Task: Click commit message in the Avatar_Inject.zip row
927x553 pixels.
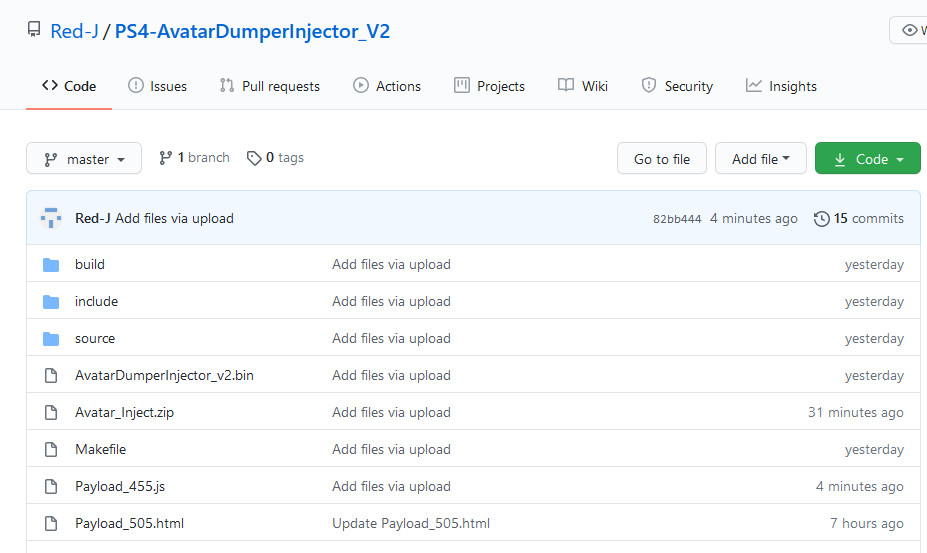Action: point(391,412)
